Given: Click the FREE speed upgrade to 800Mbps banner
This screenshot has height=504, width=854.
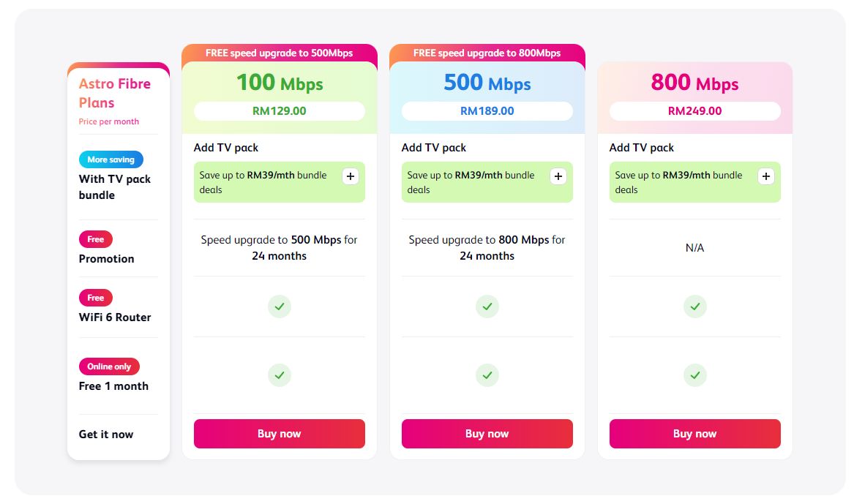Looking at the screenshot, I should point(487,53).
